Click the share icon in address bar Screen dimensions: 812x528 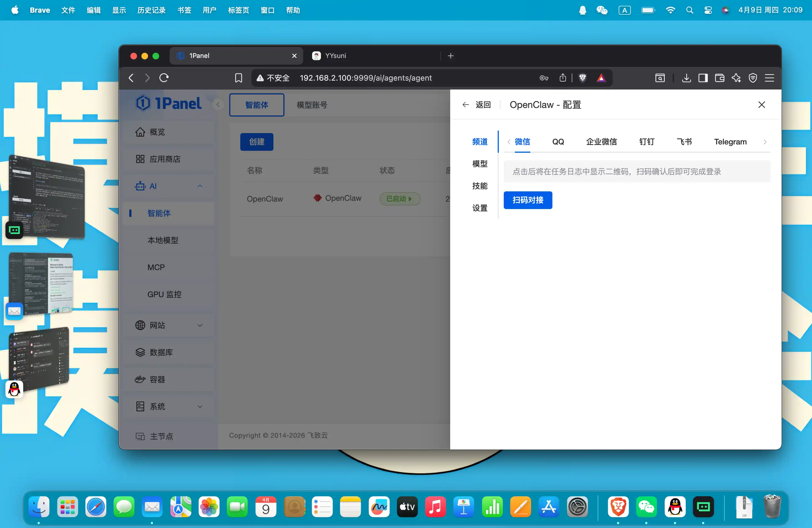click(x=563, y=78)
